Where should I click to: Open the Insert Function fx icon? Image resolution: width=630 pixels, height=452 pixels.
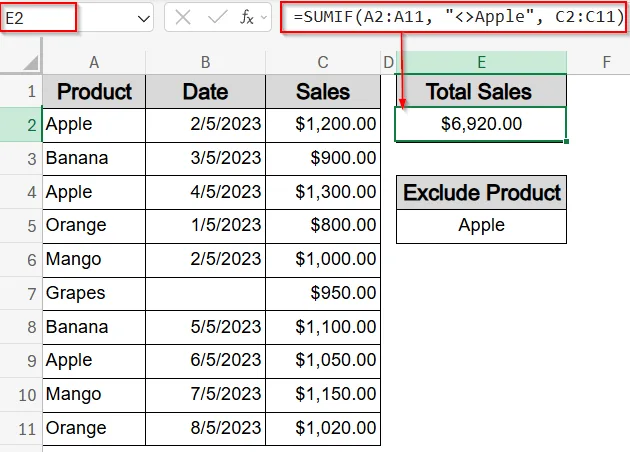(x=247, y=18)
